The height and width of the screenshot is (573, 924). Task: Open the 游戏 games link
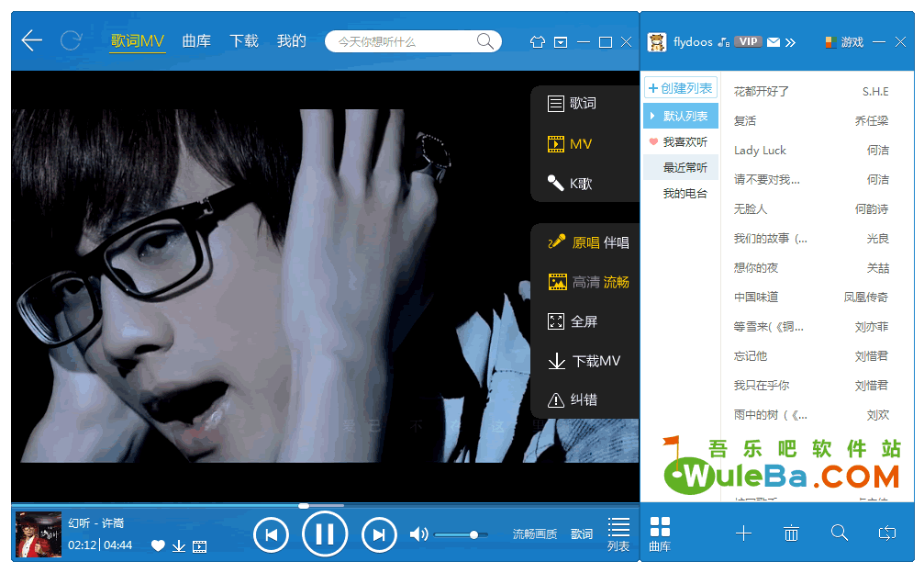coord(844,42)
